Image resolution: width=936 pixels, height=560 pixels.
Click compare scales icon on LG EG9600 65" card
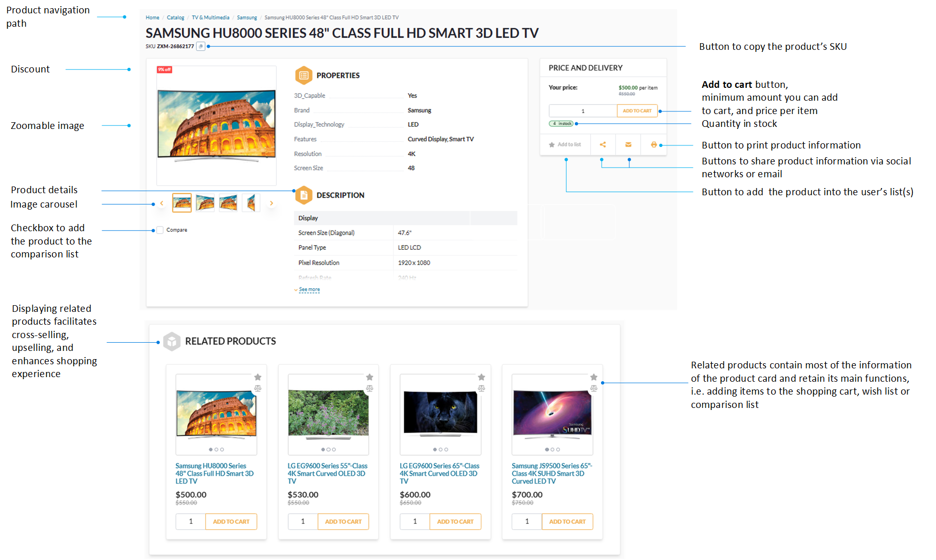click(x=481, y=388)
